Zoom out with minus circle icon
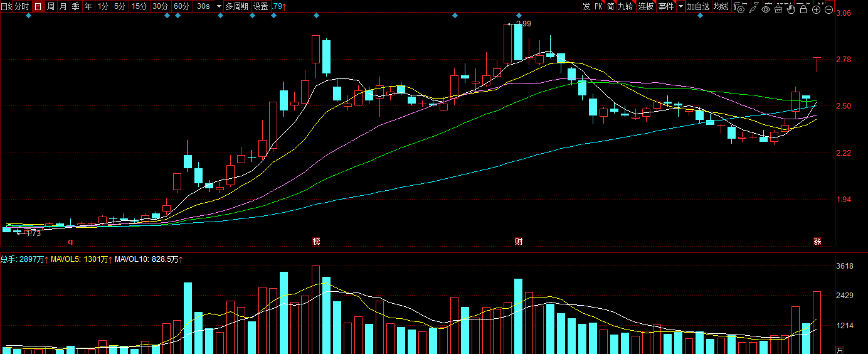Screen dimensions: 868x354 [828, 9]
